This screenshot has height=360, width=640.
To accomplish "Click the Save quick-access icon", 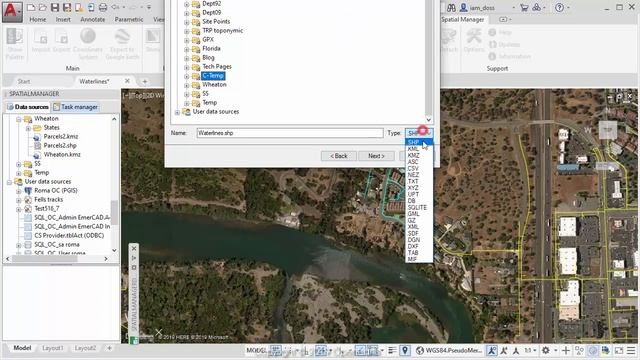I will point(55,7).
